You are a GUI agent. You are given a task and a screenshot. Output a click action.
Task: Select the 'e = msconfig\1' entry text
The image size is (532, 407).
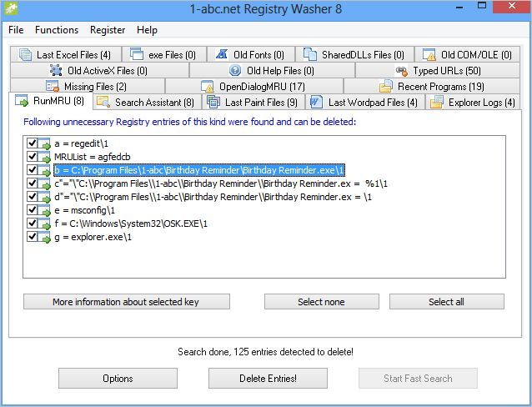coord(84,210)
